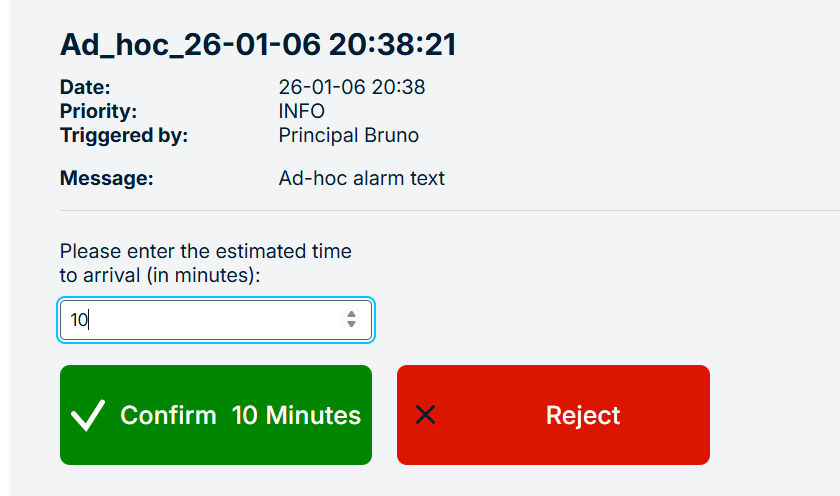This screenshot has width=840, height=496.
Task: Click the Date field label
Action: click(x=85, y=87)
